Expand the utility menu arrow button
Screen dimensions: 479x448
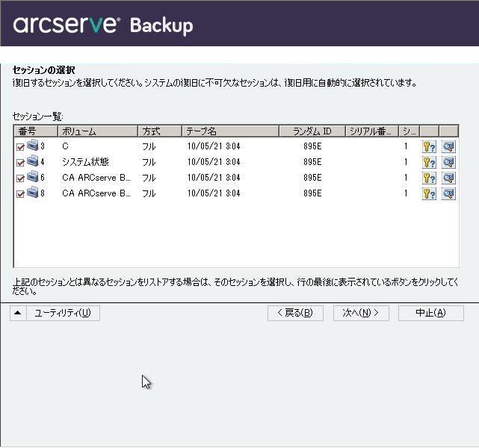18,313
